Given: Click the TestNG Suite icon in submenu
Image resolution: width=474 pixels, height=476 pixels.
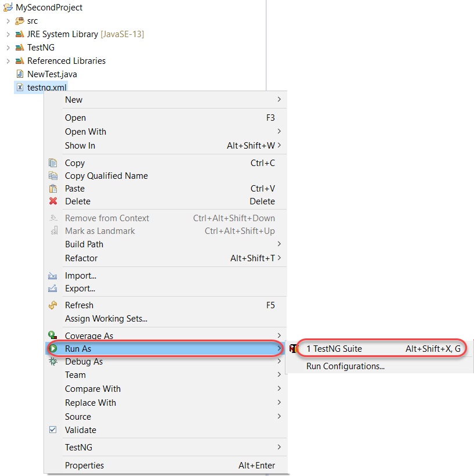Looking at the screenshot, I should 293,349.
